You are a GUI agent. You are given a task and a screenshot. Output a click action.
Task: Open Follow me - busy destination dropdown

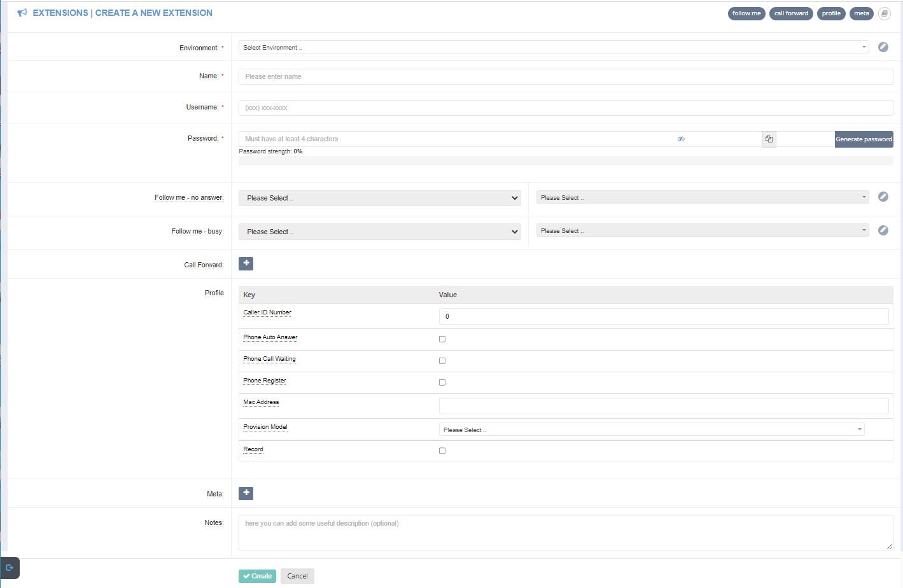pos(703,230)
